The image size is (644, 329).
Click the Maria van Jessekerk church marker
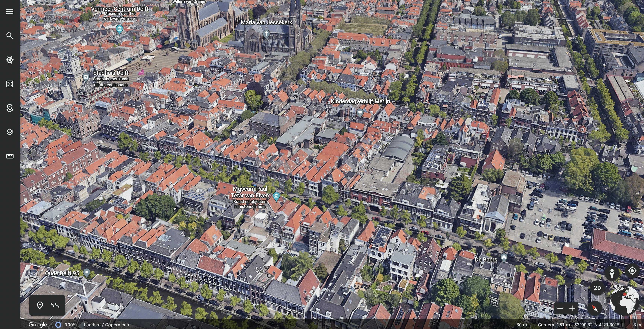266,34
